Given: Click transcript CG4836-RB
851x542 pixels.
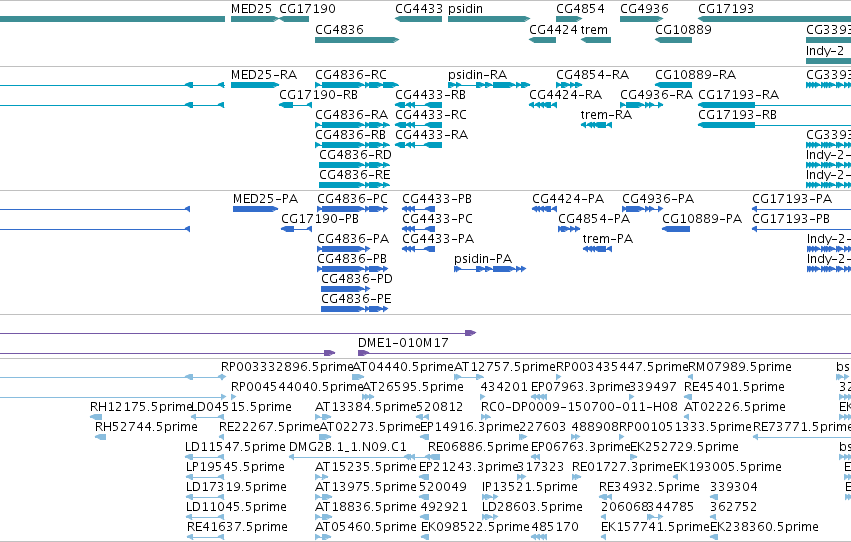Looking at the screenshot, I should point(351,135).
